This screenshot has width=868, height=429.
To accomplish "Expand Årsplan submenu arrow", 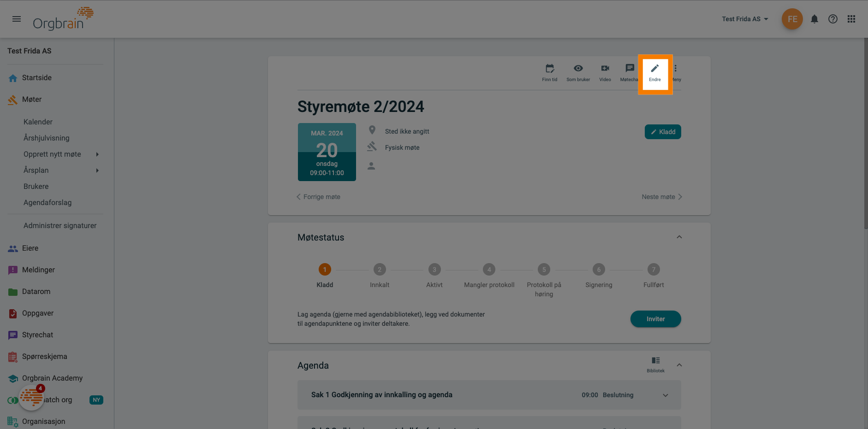I will tap(97, 170).
